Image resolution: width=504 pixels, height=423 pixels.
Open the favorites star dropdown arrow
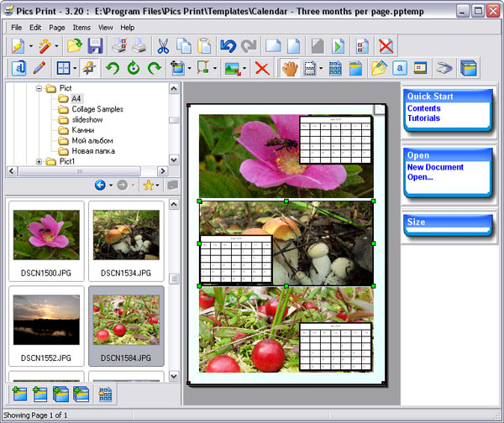[157, 185]
